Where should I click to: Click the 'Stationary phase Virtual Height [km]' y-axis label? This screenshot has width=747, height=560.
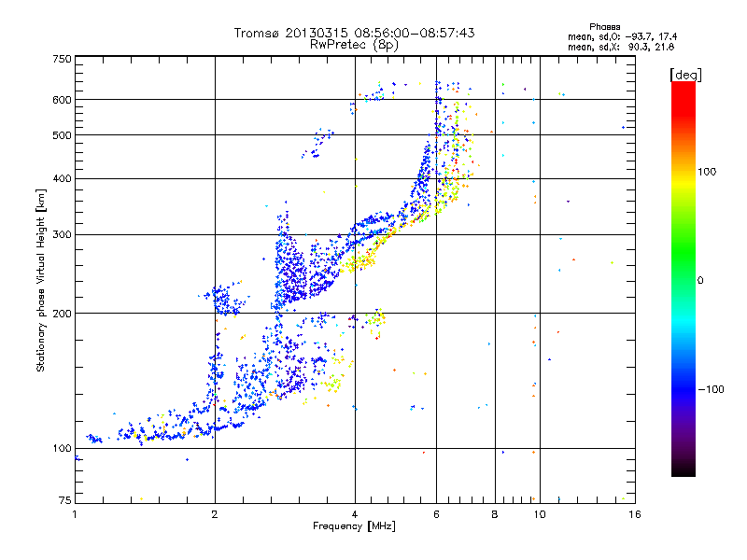pos(40,281)
